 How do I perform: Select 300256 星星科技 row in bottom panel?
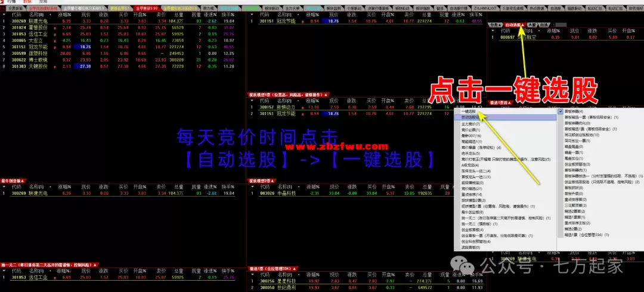coord(366,281)
